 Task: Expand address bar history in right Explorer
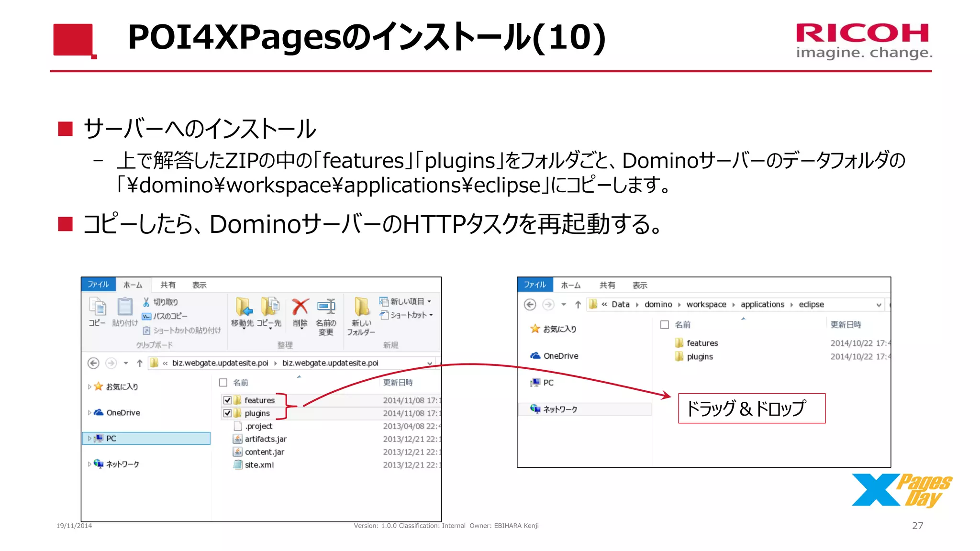coord(879,305)
